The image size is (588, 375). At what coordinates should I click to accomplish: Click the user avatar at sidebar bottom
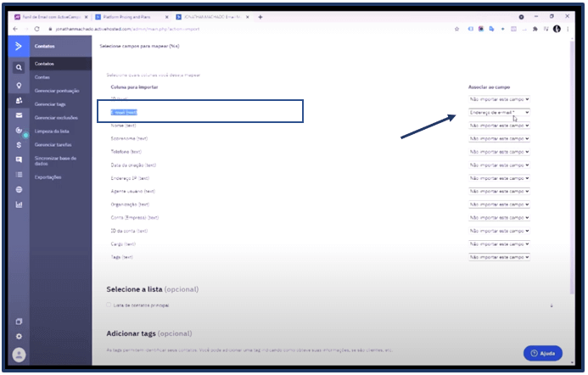[19, 355]
